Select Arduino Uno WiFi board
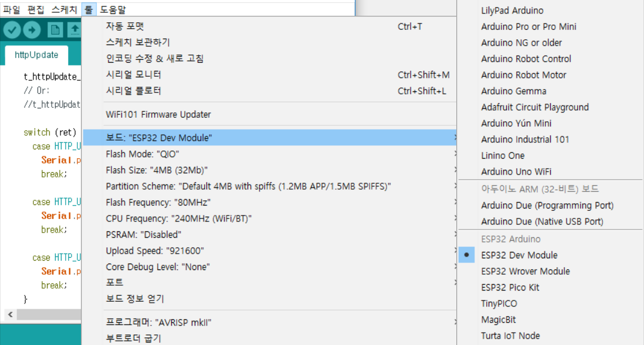The height and width of the screenshot is (345, 644). click(550, 172)
